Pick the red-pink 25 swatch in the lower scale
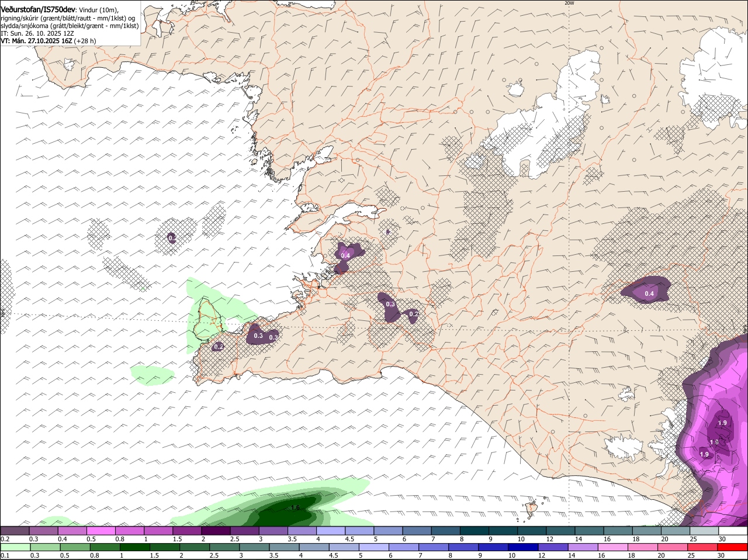The image size is (748, 560). 702,547
